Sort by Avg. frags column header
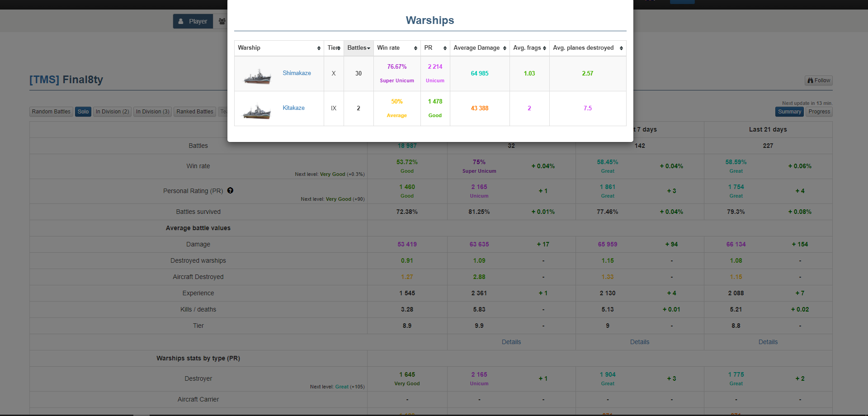The image size is (868, 416). click(529, 48)
